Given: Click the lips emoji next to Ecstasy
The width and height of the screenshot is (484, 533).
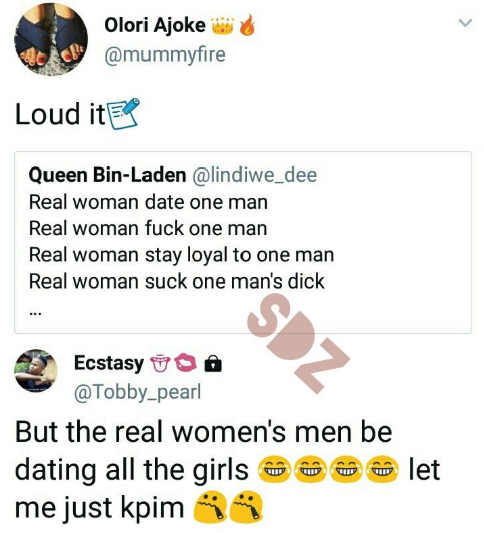Looking at the screenshot, I should click(x=187, y=362).
